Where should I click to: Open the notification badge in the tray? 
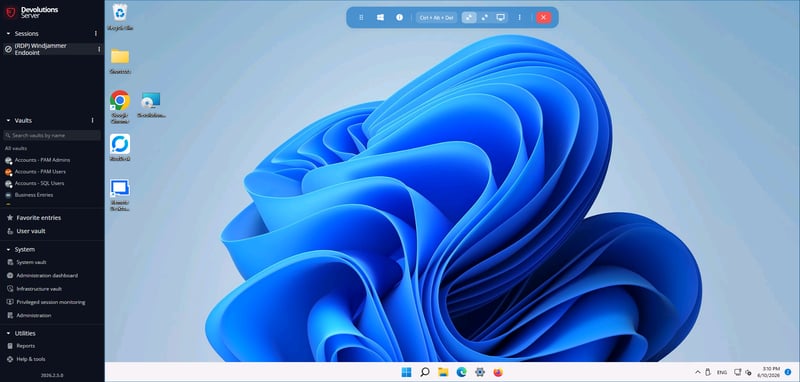click(x=788, y=372)
